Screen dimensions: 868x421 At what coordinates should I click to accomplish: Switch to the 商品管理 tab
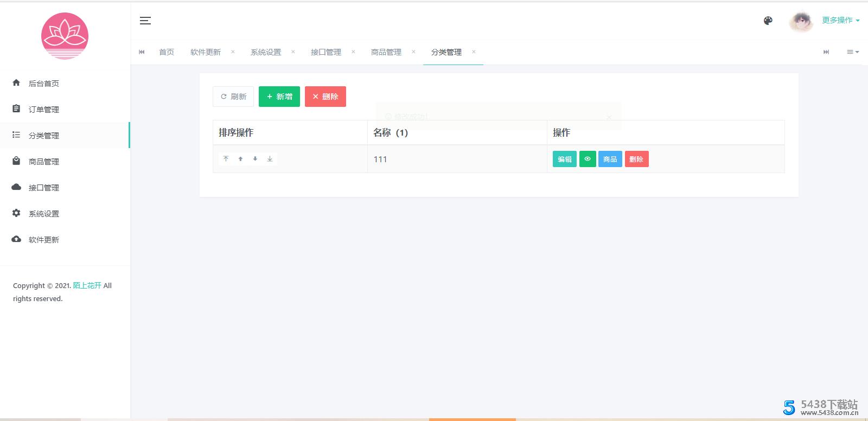(386, 52)
